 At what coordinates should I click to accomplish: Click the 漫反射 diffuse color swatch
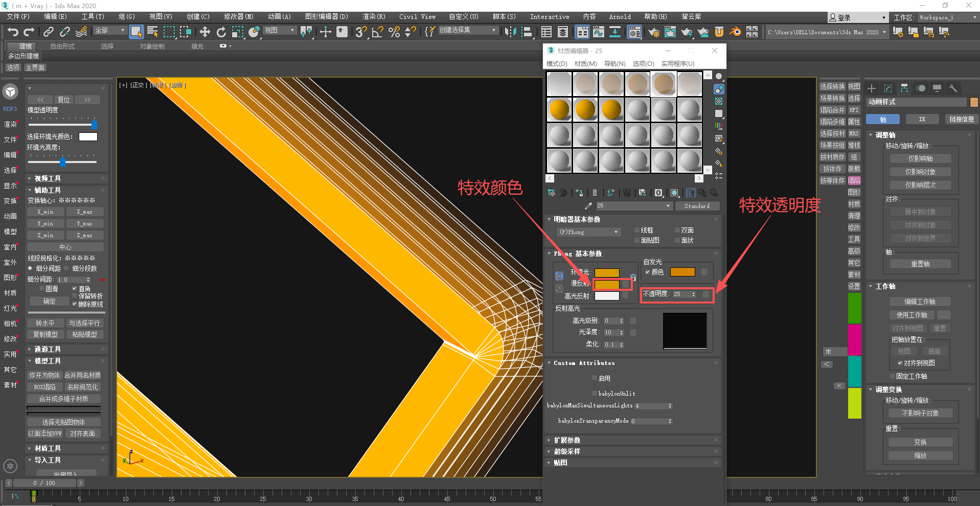(607, 284)
